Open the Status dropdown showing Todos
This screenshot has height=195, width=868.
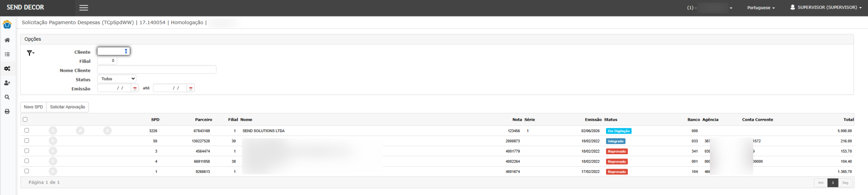(x=117, y=79)
